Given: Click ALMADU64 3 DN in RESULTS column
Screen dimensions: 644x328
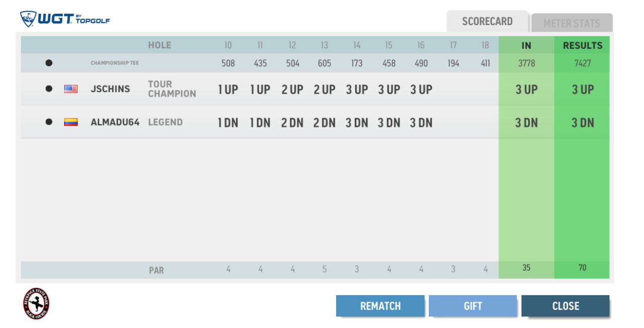Looking at the screenshot, I should coord(583,123).
